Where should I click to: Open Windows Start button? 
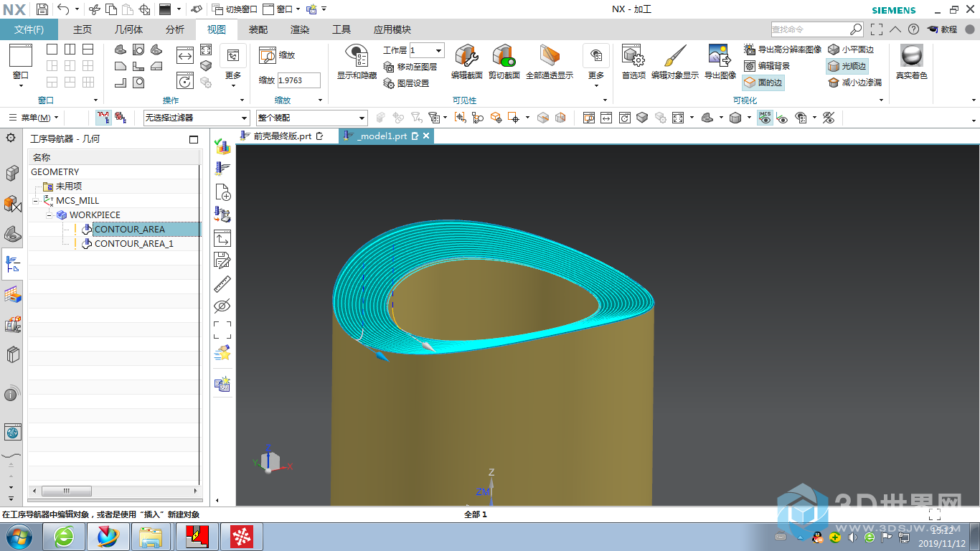pos(19,536)
